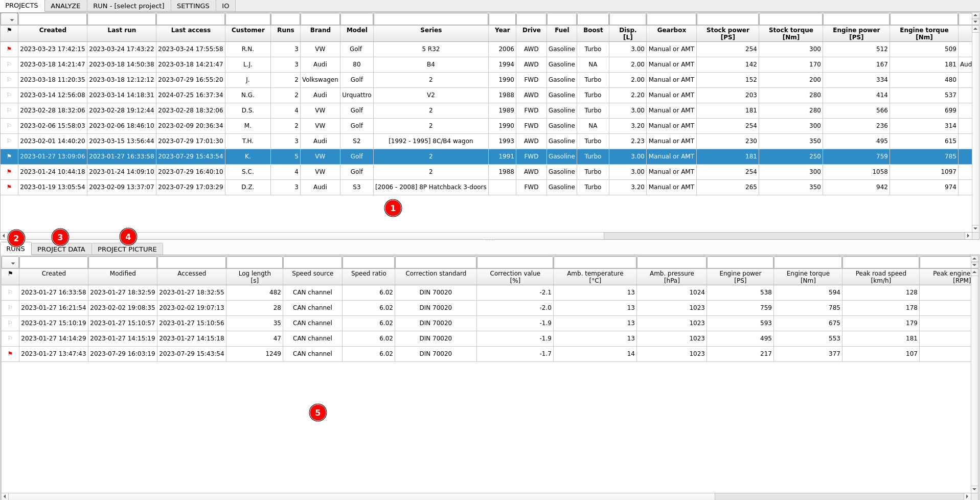The width and height of the screenshot is (980, 500).
Task: Click the flag icon on the highlighted 1991 Golf row
Action: click(x=10, y=156)
